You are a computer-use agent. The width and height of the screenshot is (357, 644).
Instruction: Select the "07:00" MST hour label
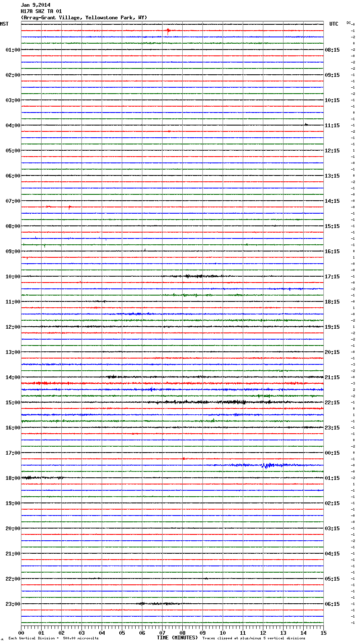coord(13,201)
